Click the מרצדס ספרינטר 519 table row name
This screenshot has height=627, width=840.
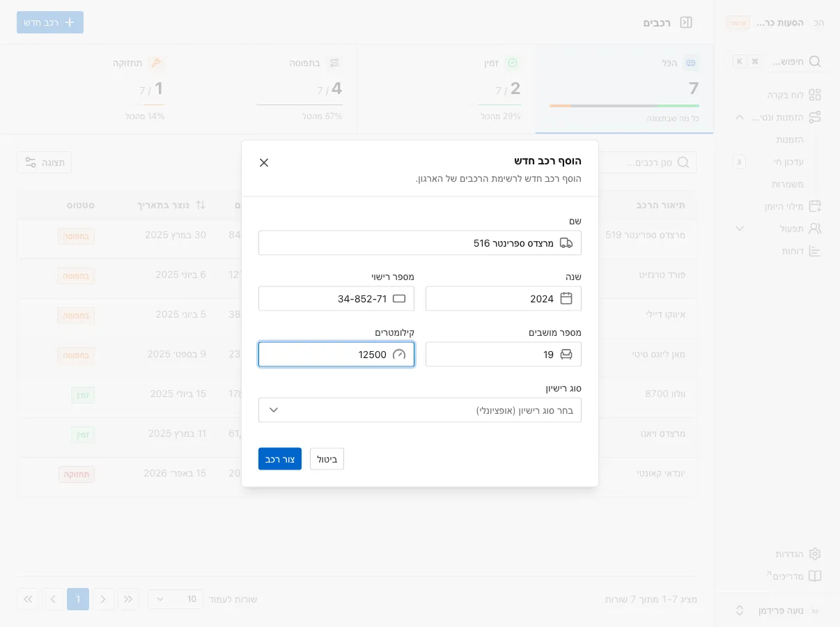[x=646, y=235]
